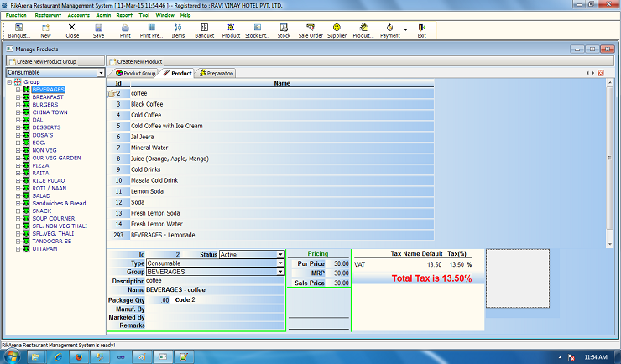Open Sale Order from the toolbar

pyautogui.click(x=310, y=31)
